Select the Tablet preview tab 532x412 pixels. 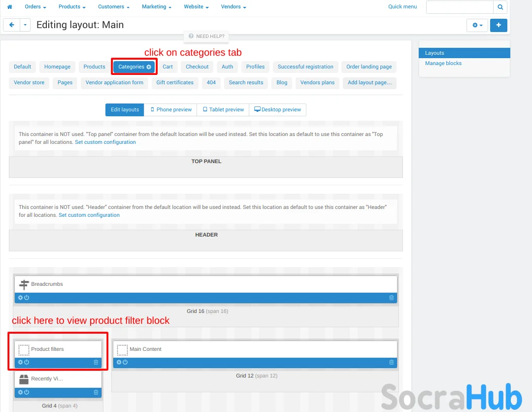pos(223,109)
